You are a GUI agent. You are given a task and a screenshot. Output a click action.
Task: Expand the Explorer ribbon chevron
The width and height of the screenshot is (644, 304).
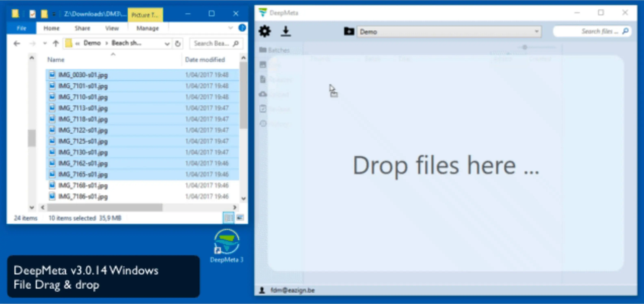pyautogui.click(x=231, y=28)
